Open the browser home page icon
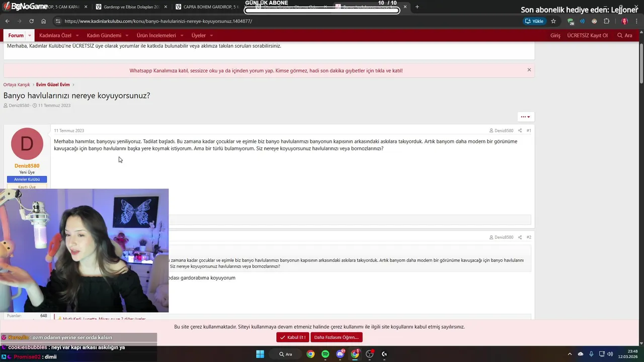The image size is (644, 362). click(43, 21)
